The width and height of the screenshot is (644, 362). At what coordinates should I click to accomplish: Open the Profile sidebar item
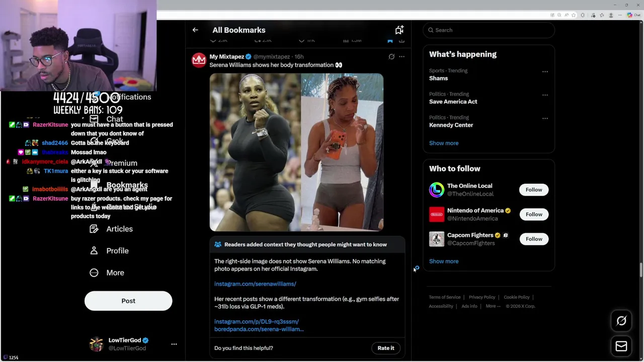tap(109, 250)
